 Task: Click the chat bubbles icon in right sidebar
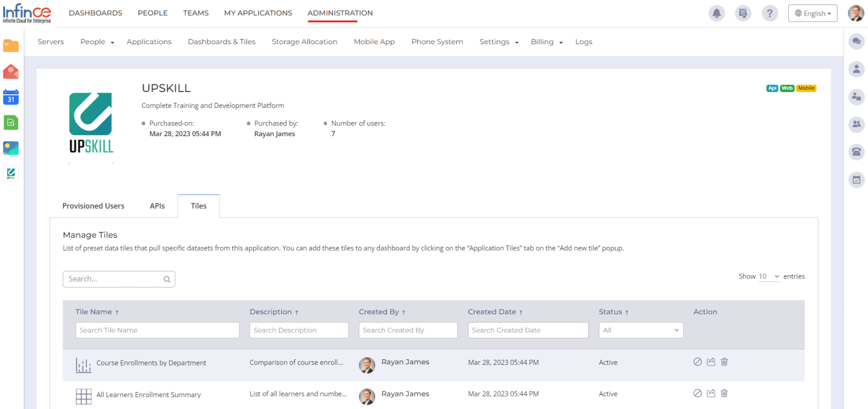pyautogui.click(x=856, y=41)
